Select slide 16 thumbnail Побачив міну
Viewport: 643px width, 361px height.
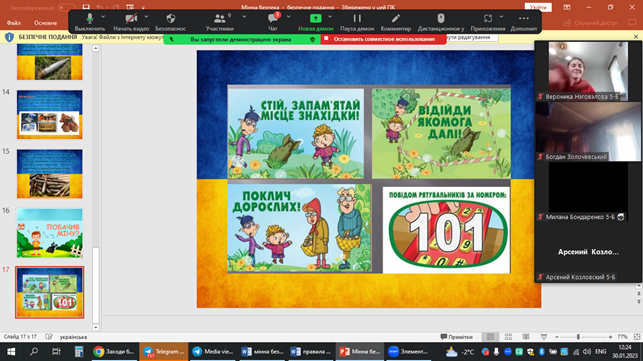pos(50,233)
